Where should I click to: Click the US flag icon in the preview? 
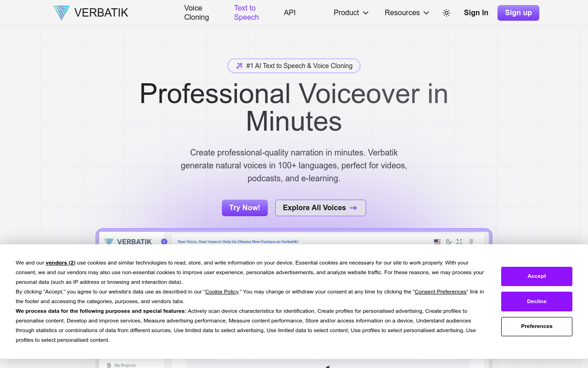437,241
